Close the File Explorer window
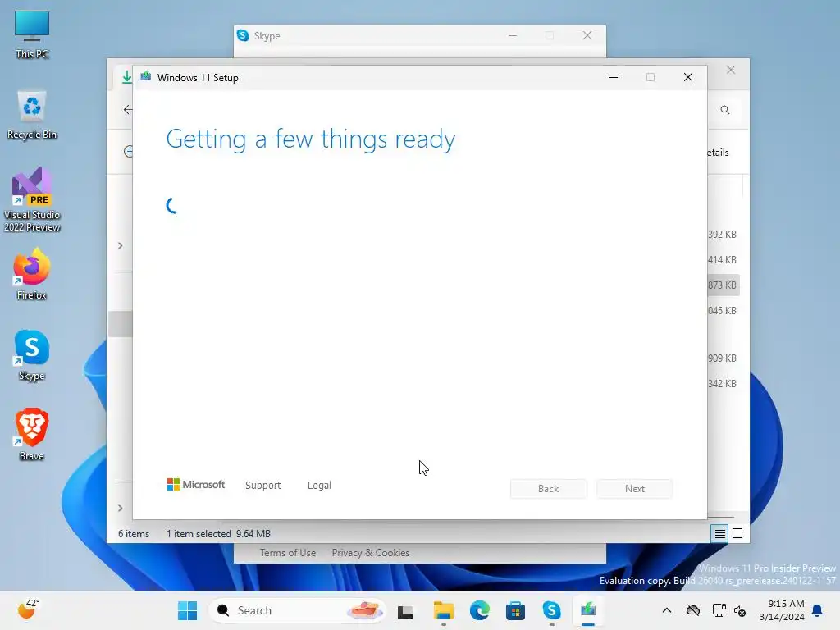This screenshot has width=840, height=630. pyautogui.click(x=731, y=70)
